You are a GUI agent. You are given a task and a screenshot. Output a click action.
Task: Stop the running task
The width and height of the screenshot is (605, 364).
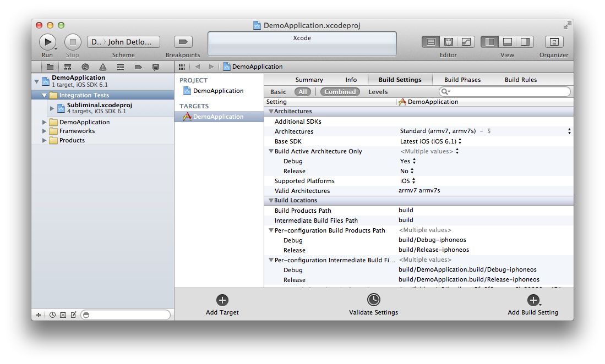click(x=73, y=42)
